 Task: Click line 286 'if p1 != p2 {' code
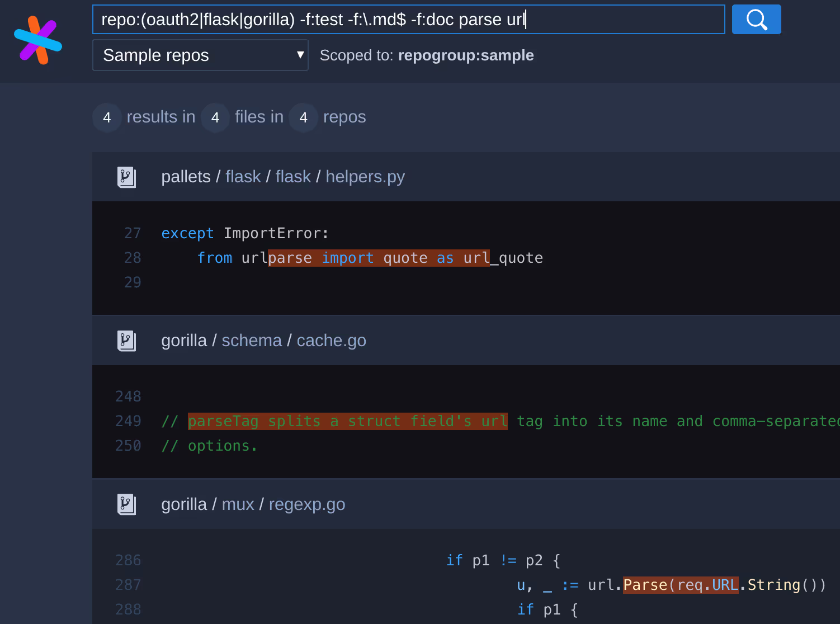pyautogui.click(x=503, y=560)
